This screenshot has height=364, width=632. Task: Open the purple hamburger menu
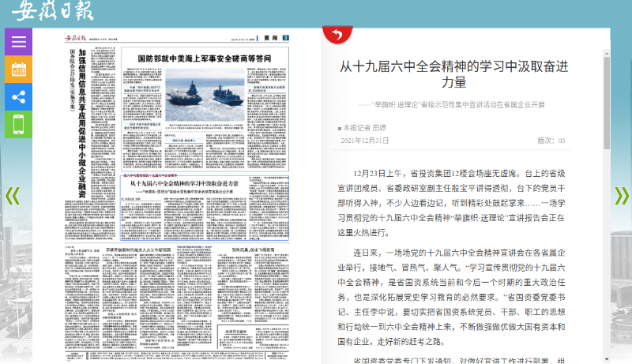click(18, 42)
